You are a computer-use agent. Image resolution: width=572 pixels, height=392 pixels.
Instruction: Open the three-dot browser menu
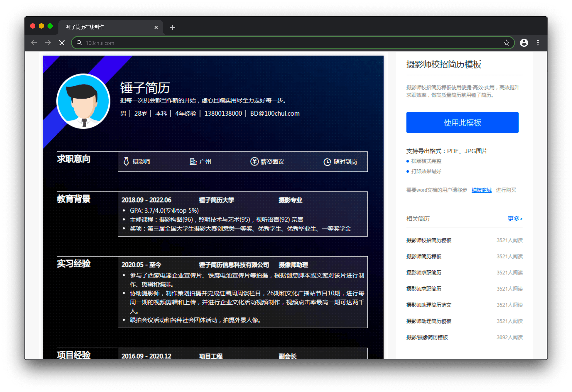pyautogui.click(x=538, y=43)
